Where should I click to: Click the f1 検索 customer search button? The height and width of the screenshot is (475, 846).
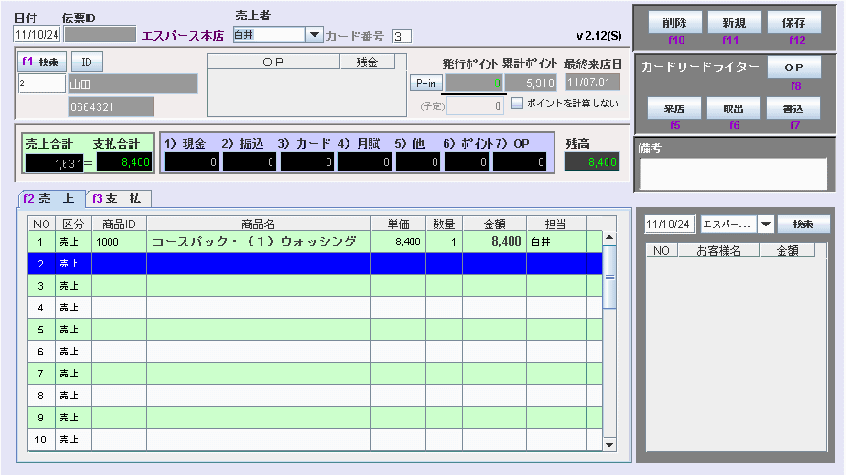tap(41, 62)
